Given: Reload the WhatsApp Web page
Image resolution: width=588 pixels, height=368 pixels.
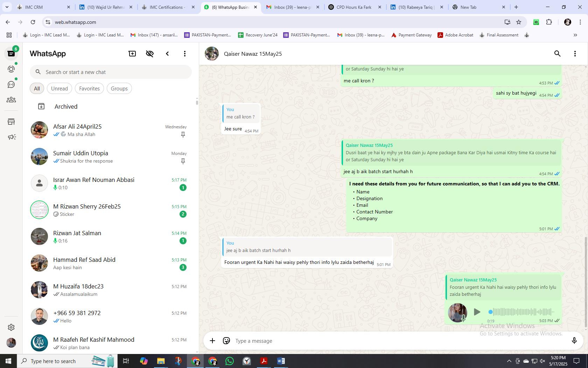Looking at the screenshot, I should pos(33,22).
